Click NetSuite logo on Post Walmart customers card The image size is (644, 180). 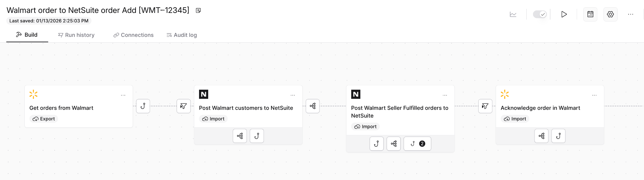(204, 94)
